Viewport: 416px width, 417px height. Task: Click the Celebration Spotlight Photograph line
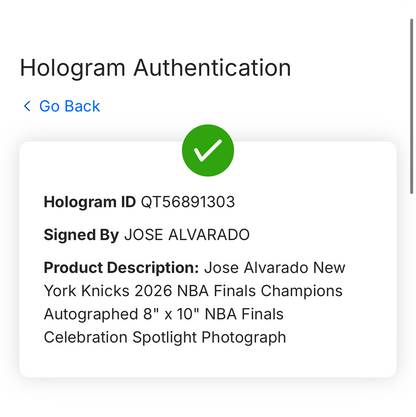(165, 338)
